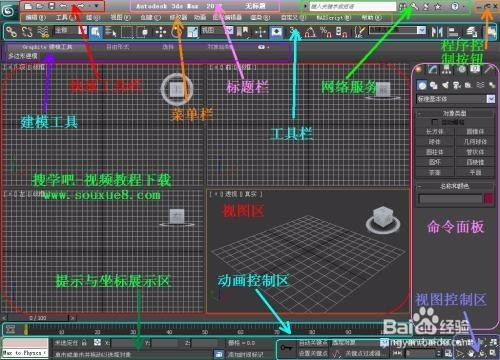Open the MAXScript menu
Viewport: 500px width, 360px height.
(x=334, y=17)
